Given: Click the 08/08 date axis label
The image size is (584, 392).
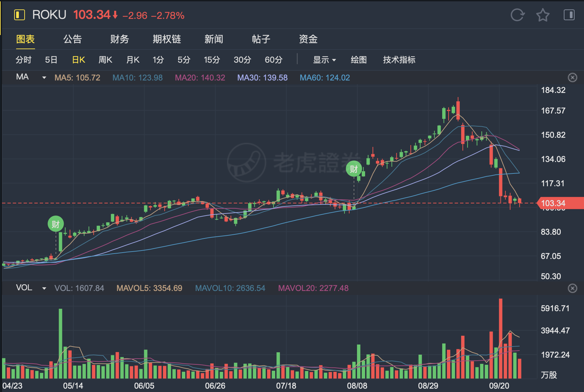Looking at the screenshot, I should click(357, 386).
